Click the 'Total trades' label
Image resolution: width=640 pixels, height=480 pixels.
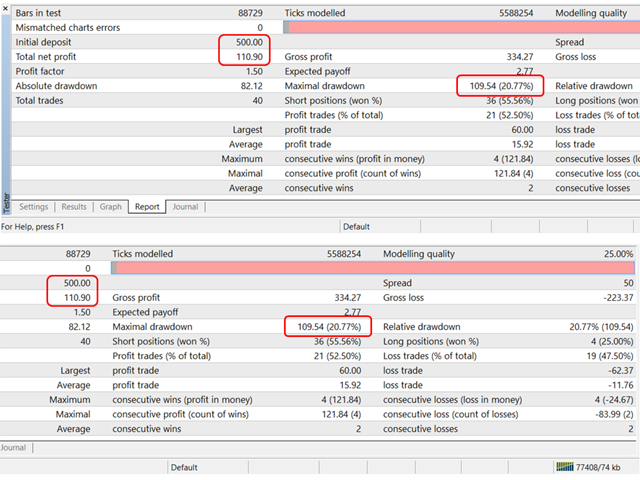[x=39, y=100]
